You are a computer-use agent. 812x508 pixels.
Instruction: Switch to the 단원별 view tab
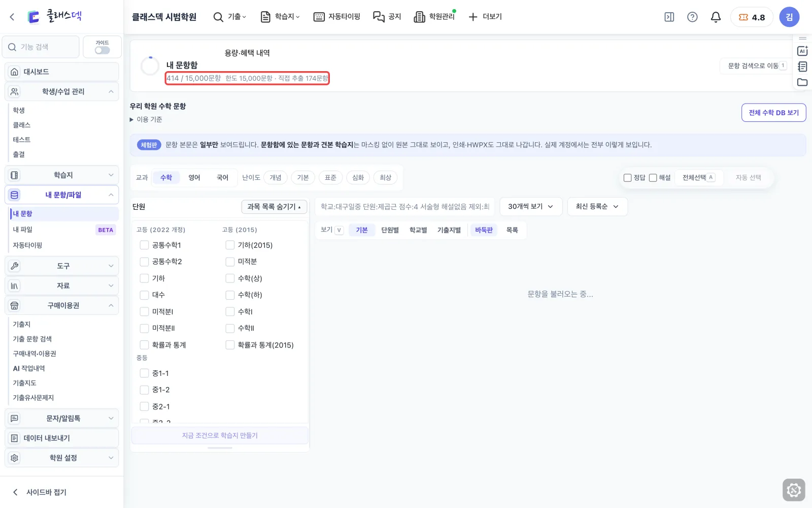390,230
